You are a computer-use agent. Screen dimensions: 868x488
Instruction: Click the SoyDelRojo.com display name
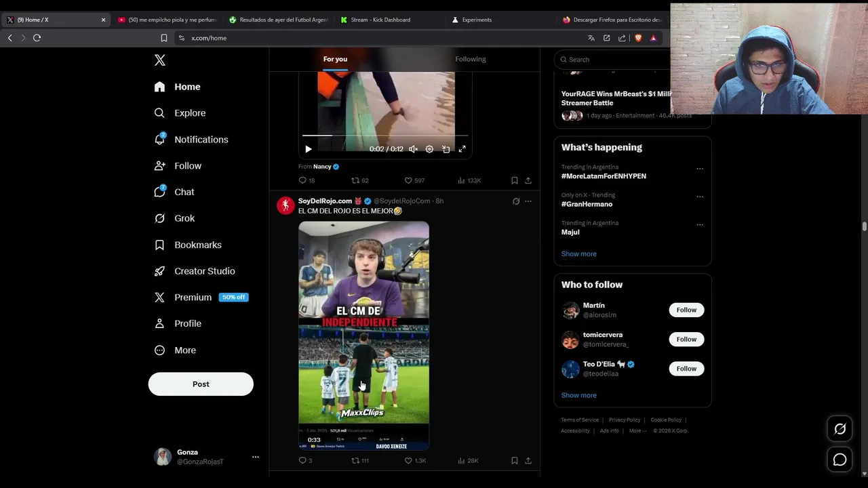pos(325,201)
